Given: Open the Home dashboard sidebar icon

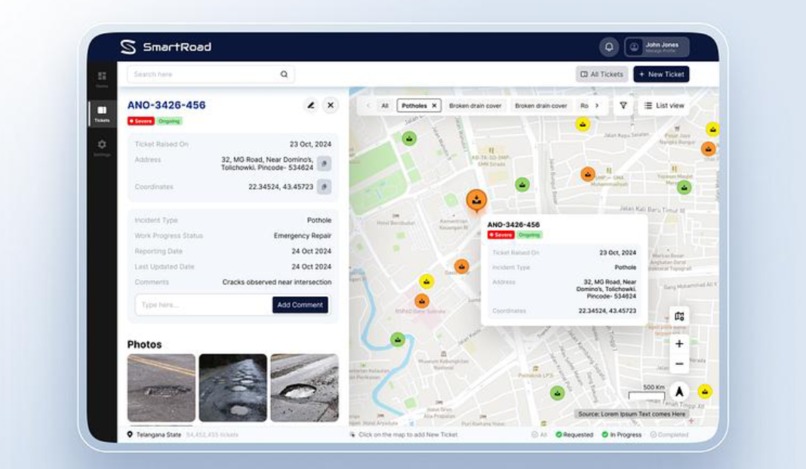Looking at the screenshot, I should click(102, 79).
